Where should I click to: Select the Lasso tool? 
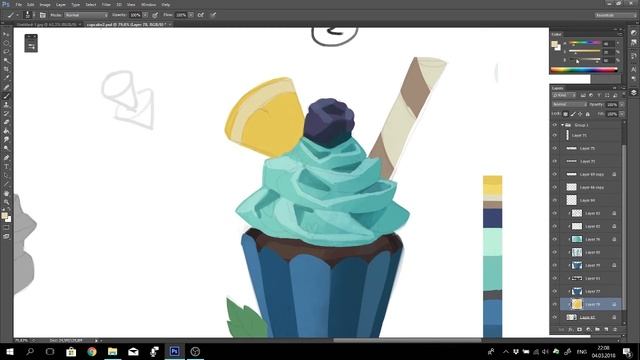[x=6, y=52]
